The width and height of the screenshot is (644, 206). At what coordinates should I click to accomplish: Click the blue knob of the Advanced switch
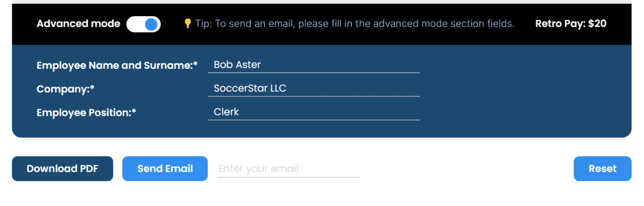[152, 24]
